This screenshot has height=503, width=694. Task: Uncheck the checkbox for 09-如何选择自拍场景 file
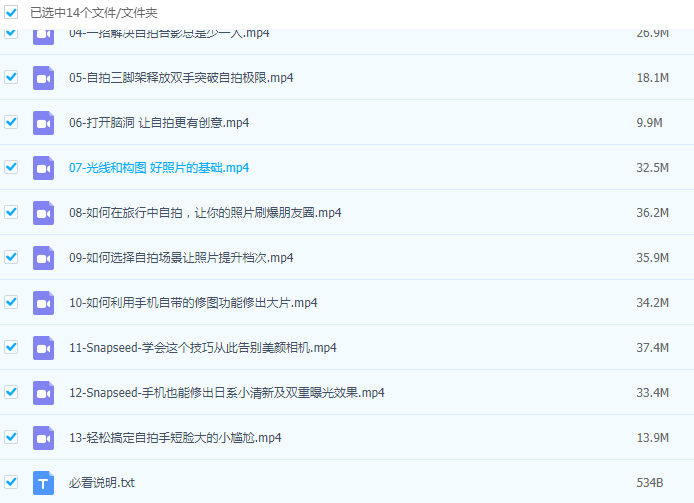(11, 257)
